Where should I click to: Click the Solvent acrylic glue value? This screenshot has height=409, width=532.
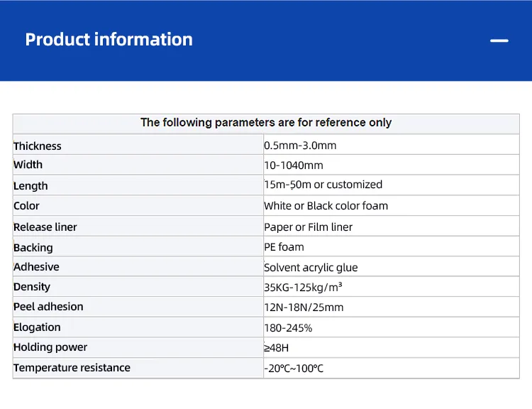click(x=311, y=268)
